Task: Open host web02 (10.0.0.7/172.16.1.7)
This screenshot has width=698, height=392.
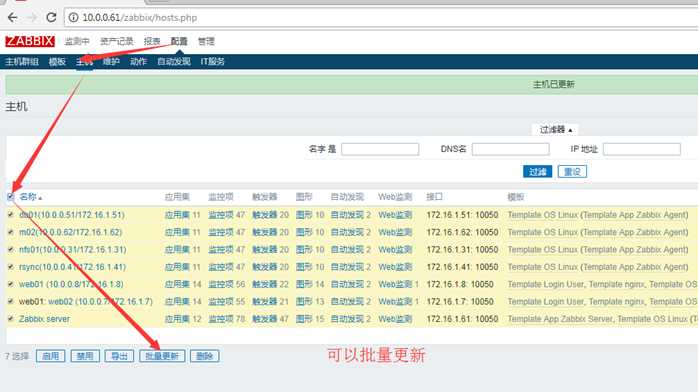Action: click(x=100, y=301)
